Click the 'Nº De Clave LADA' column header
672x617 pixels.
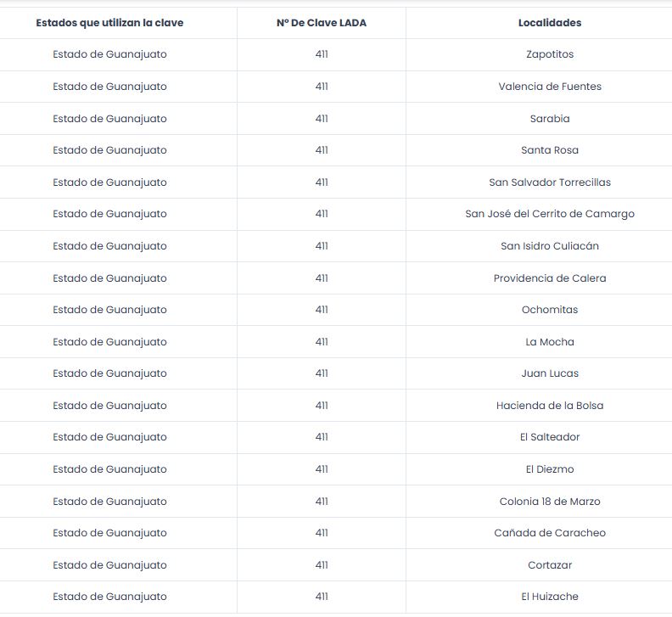(x=321, y=23)
